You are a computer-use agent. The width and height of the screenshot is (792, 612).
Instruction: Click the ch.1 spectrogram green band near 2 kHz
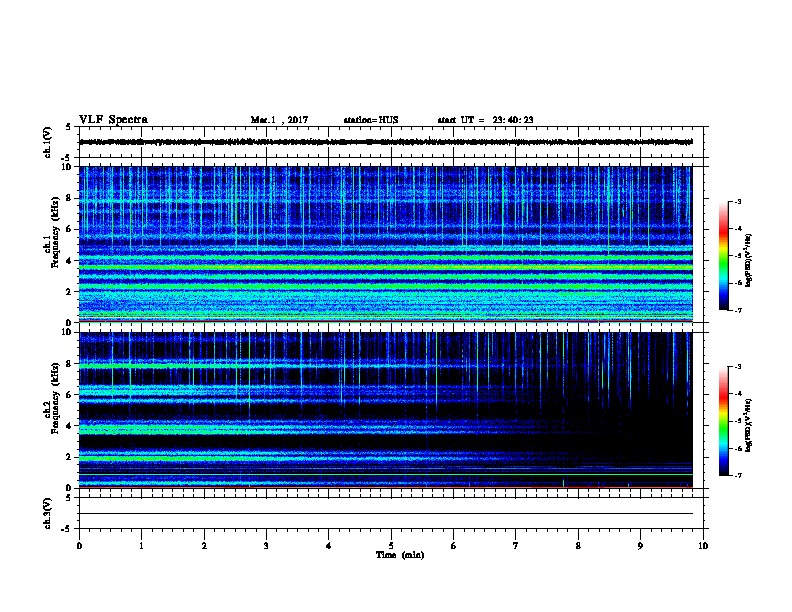pyautogui.click(x=386, y=287)
